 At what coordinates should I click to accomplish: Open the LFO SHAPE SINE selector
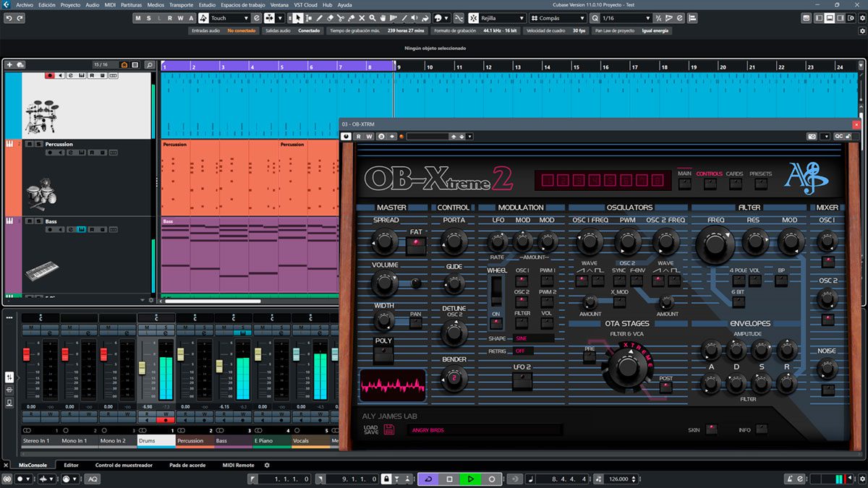tap(534, 338)
